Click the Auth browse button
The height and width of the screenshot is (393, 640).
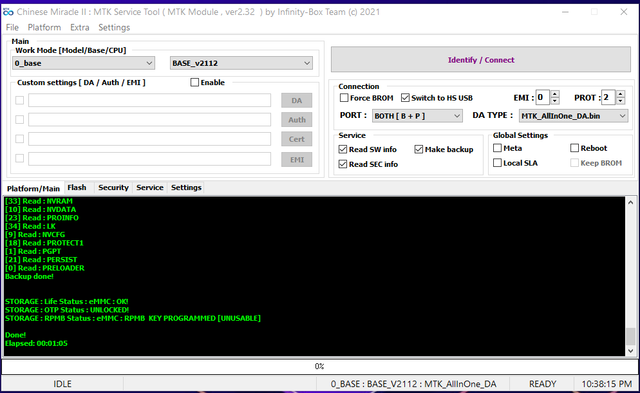(297, 120)
